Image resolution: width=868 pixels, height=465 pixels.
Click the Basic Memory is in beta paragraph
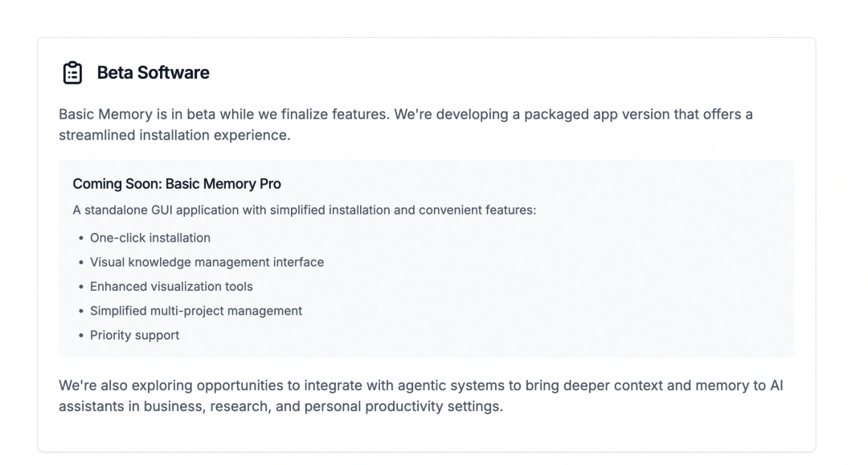tap(406, 124)
